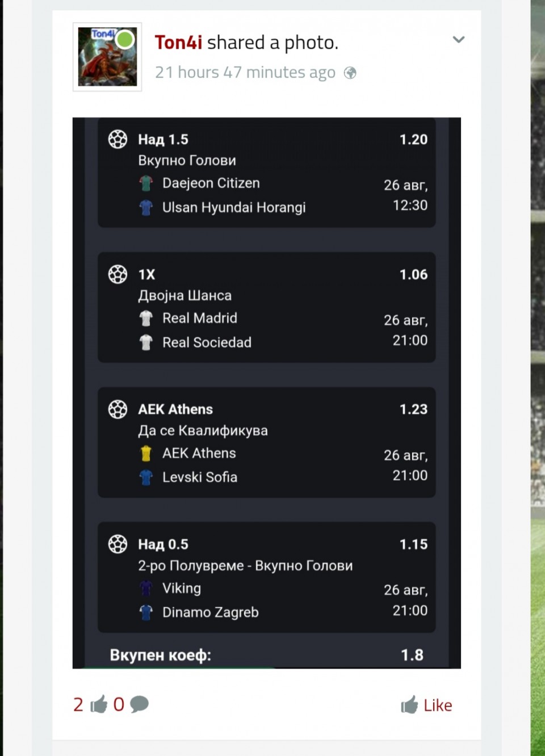Open the comments speech bubble counter
545x756 pixels.
point(131,704)
